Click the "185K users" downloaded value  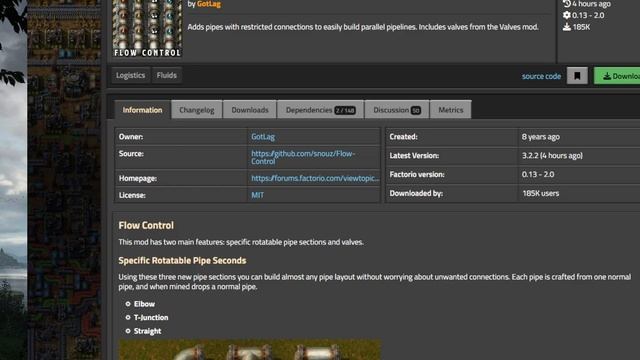point(540,193)
